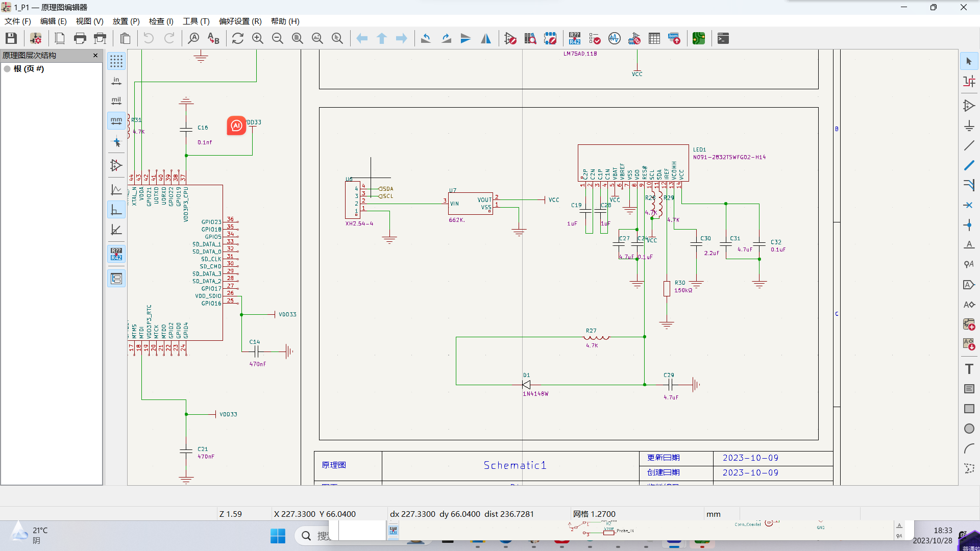Zoom to fit objects
This screenshot has width=980, height=551.
(x=317, y=38)
